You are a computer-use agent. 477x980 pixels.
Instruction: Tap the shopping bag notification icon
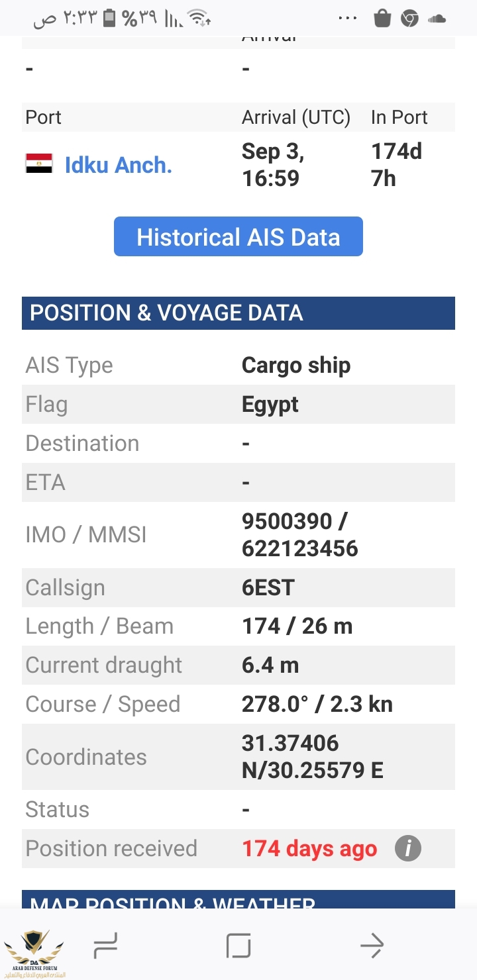tap(382, 18)
